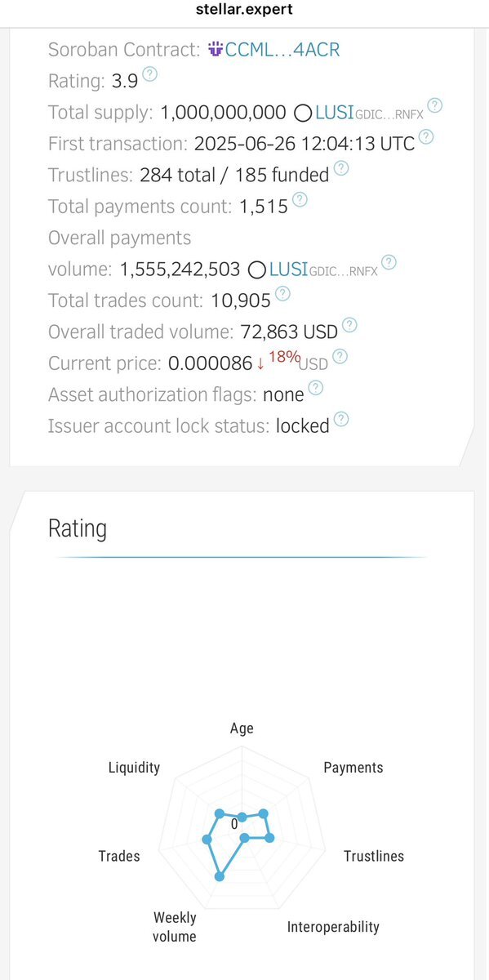The width and height of the screenshot is (489, 980).
Task: Click the help icon beside Trustlines count
Action: click(341, 168)
